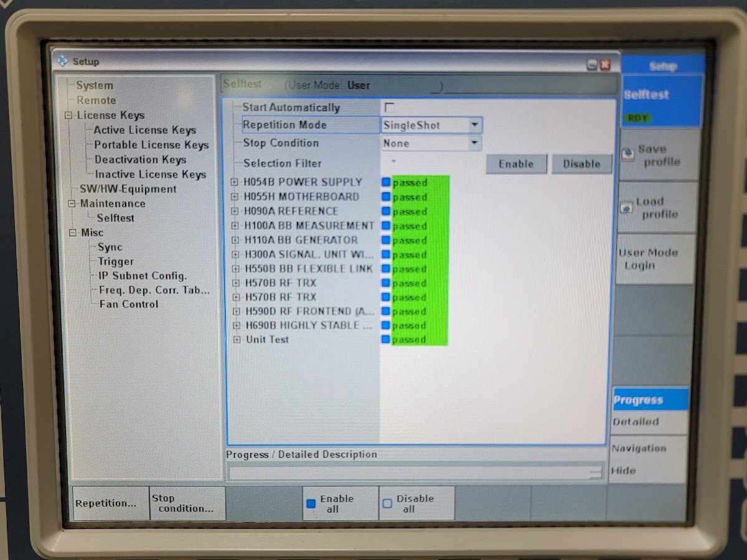
Task: Select the Selftest softkey on the right
Action: click(647, 95)
